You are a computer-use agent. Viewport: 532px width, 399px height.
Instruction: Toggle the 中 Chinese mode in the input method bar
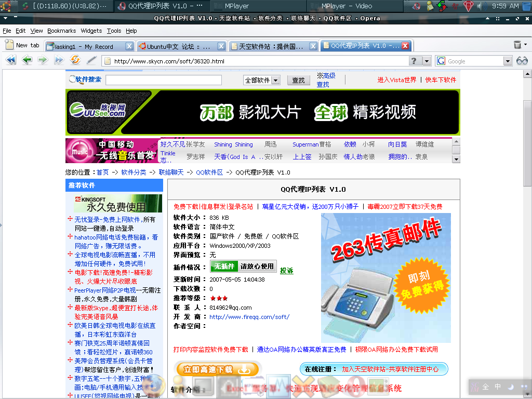click(498, 387)
